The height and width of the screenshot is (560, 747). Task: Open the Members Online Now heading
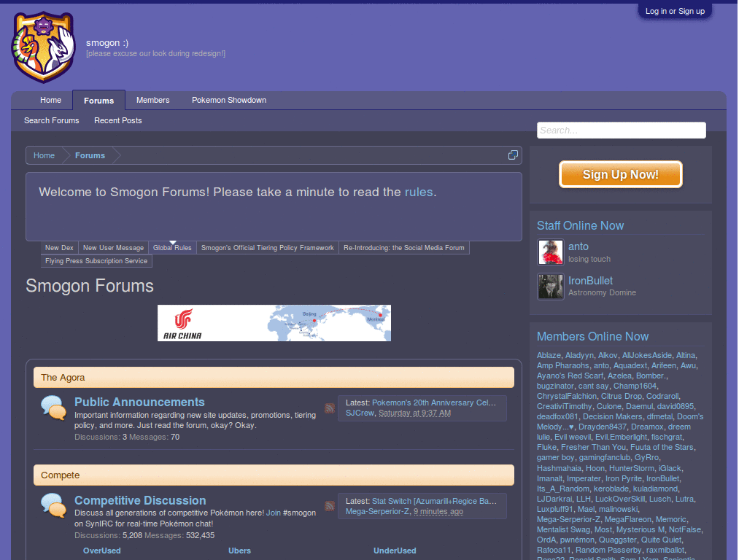[x=592, y=337]
